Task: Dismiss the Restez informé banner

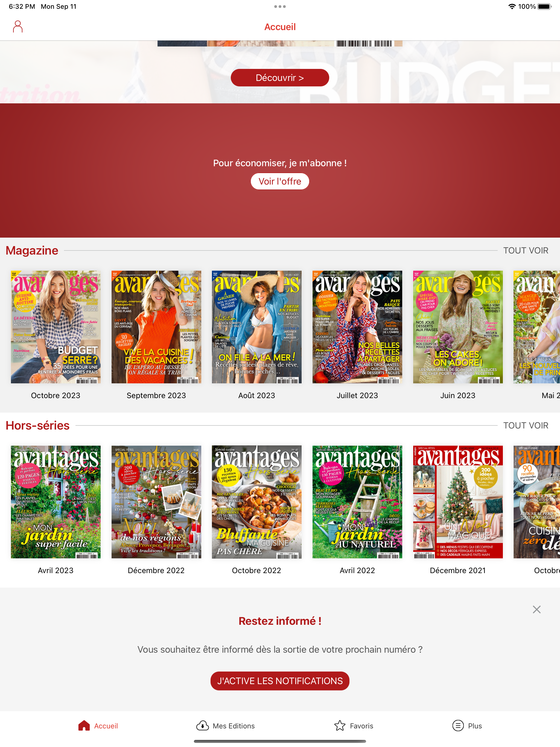Action: (536, 609)
